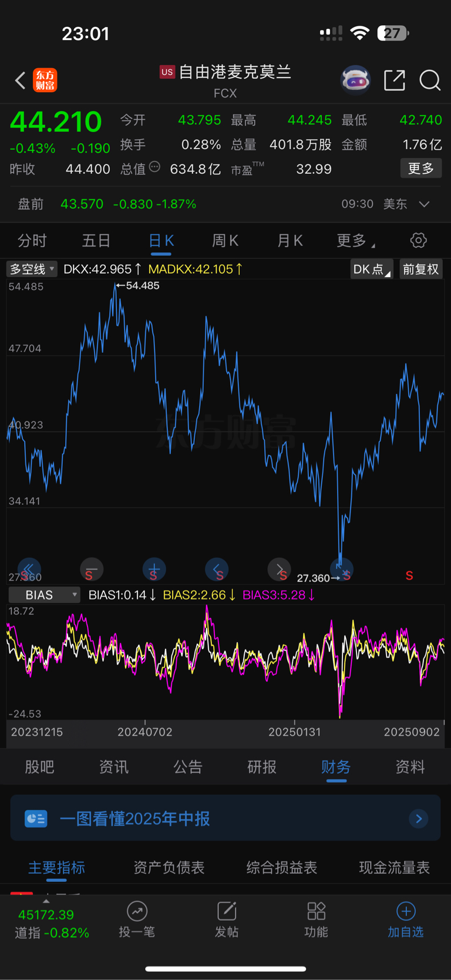The image size is (451, 980).
Task: Select the 财务 tab
Action: (x=336, y=767)
